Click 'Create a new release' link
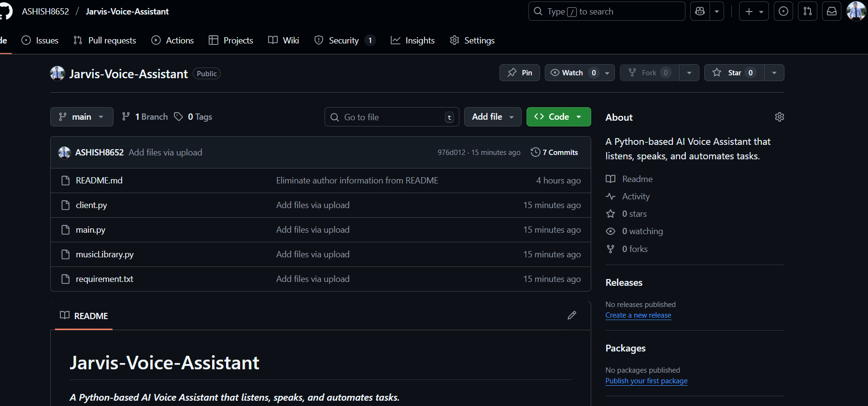Image resolution: width=868 pixels, height=406 pixels. point(638,315)
